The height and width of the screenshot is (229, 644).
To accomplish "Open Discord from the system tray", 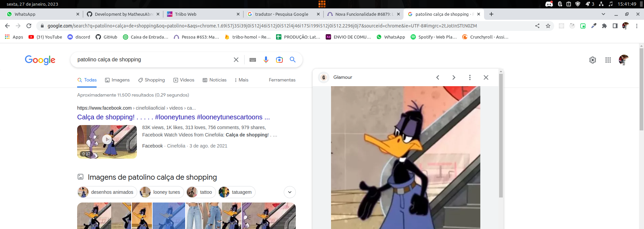I will 549,4.
